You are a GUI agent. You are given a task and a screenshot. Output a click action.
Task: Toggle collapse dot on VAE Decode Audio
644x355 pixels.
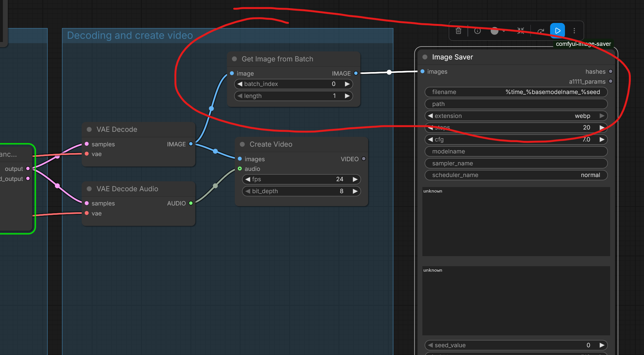(x=89, y=189)
